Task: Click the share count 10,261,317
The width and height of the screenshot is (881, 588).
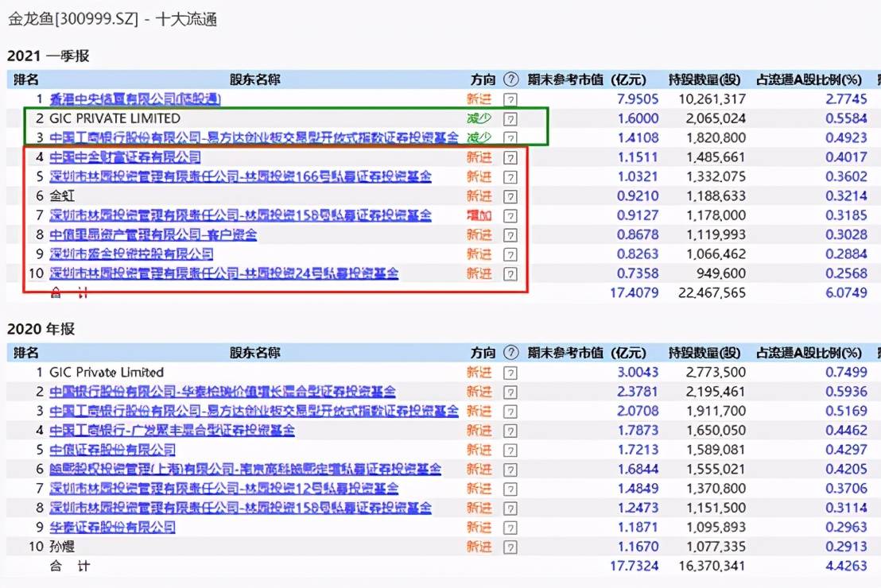Action: point(712,99)
